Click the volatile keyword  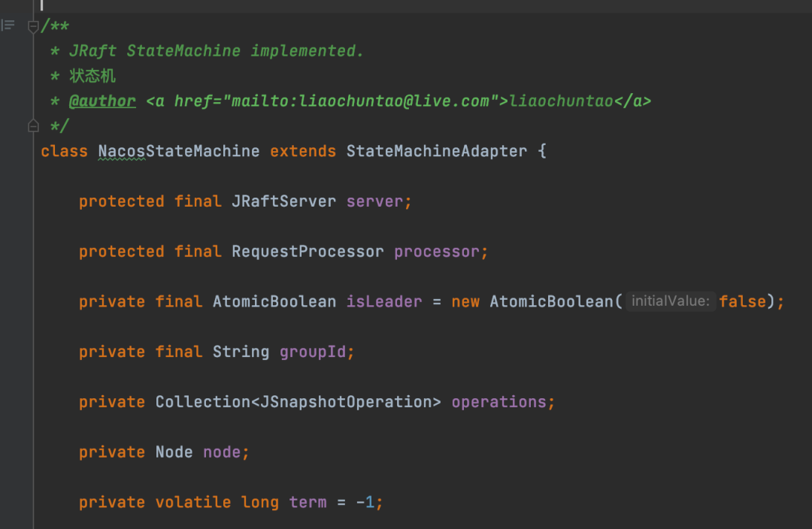193,503
